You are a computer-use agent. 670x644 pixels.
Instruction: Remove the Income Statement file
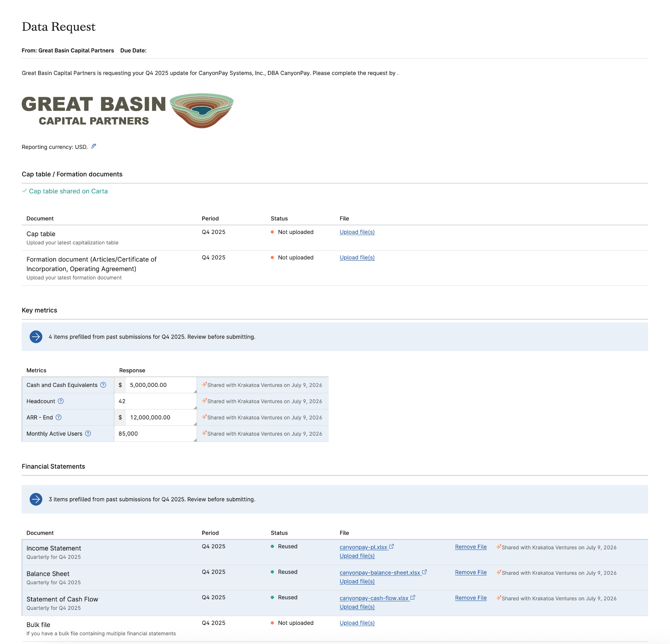click(471, 547)
